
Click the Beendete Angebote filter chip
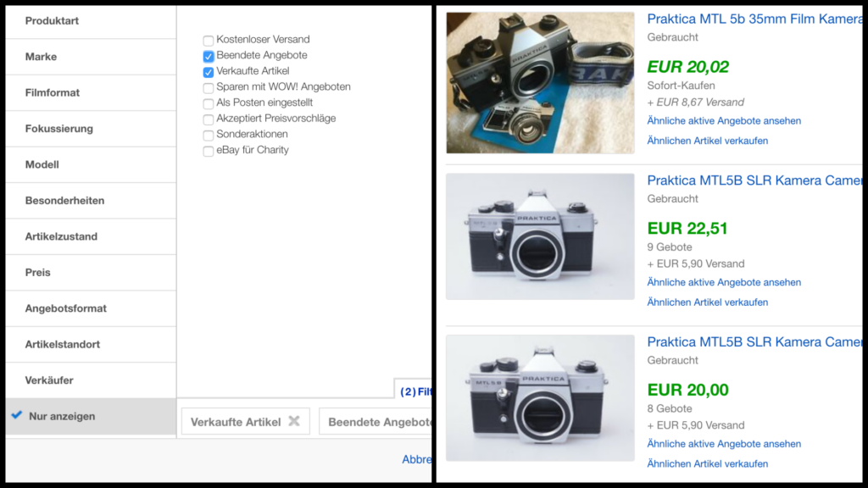(376, 422)
